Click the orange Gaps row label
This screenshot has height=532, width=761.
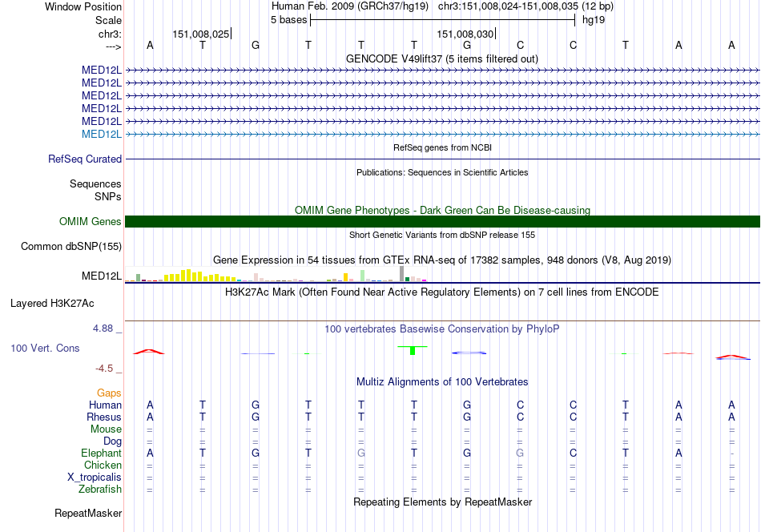click(x=109, y=393)
